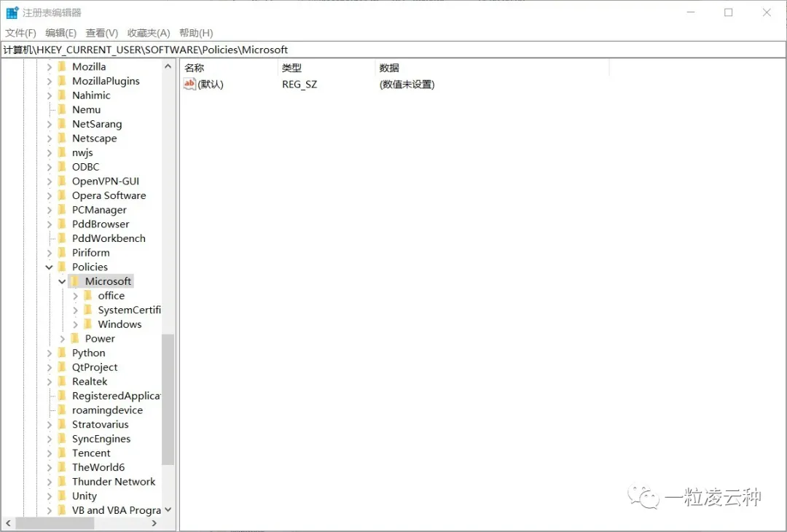Screen dimensions: 787x532
Task: Click the Power folder icon
Action: [x=75, y=338]
